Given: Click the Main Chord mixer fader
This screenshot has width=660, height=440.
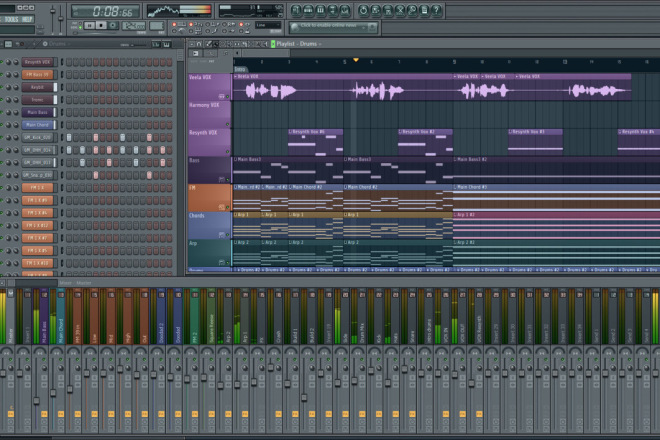Looking at the screenshot, I should (53, 393).
